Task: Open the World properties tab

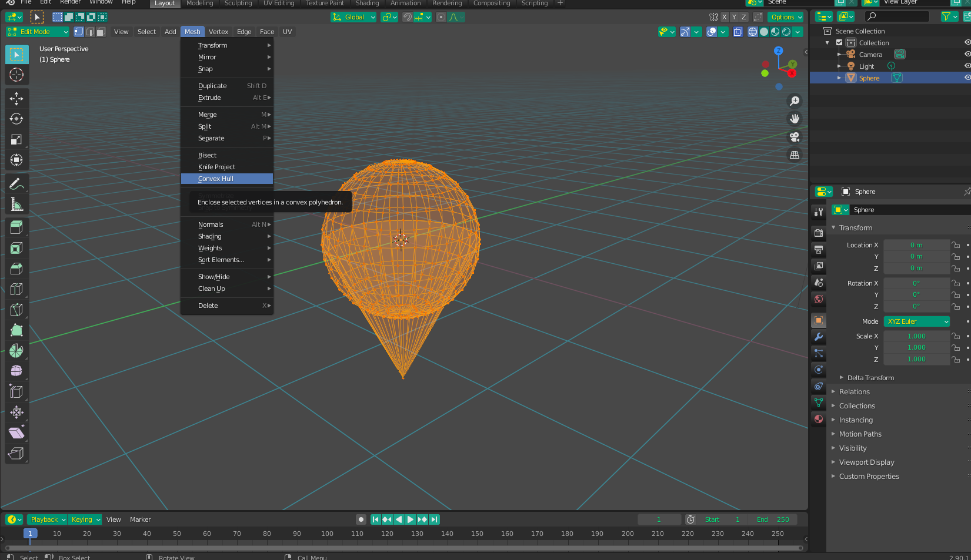Action: click(819, 299)
